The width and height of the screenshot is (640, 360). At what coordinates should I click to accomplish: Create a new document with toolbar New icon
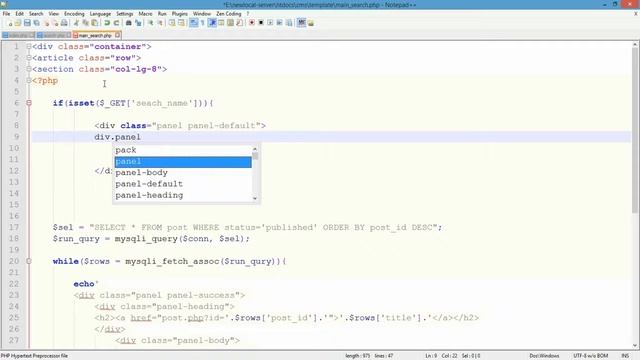pyautogui.click(x=10, y=23)
